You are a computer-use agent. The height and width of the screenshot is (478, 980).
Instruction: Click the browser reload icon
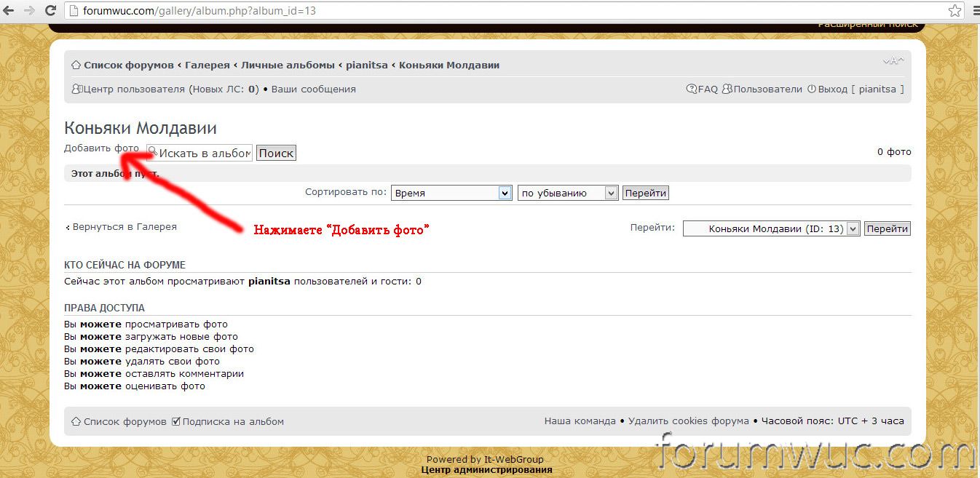pos(50,11)
